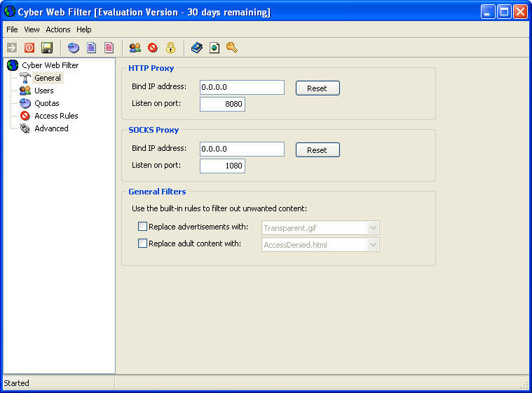Screen dimensions: 532x393
Task: Close the Cyber Web Filter window
Action: tap(521, 12)
